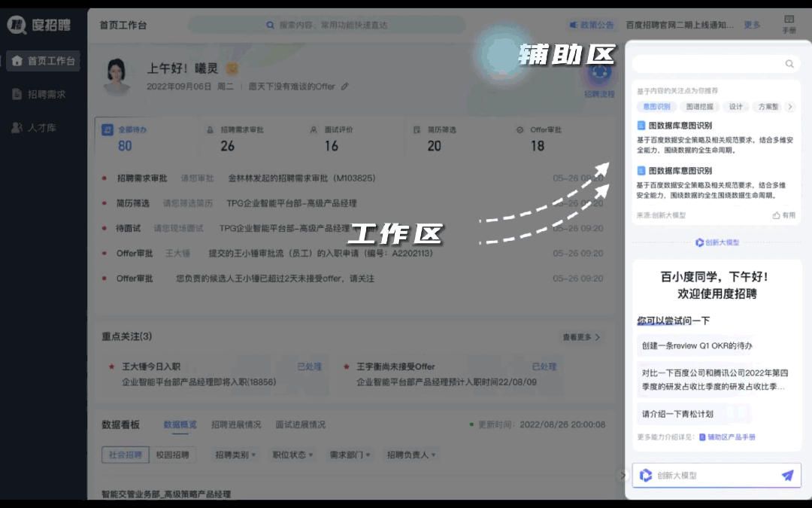This screenshot has width=812, height=508.
Task: Open 首页工作台 in sidebar
Action: click(x=44, y=61)
